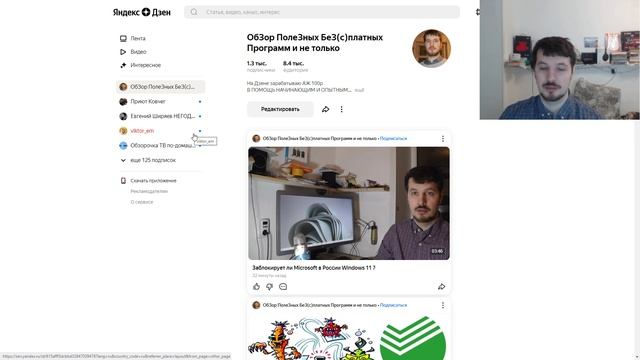Viewport: 640px width, 360px height.
Task: Open the Лента feed section
Action: 138,38
